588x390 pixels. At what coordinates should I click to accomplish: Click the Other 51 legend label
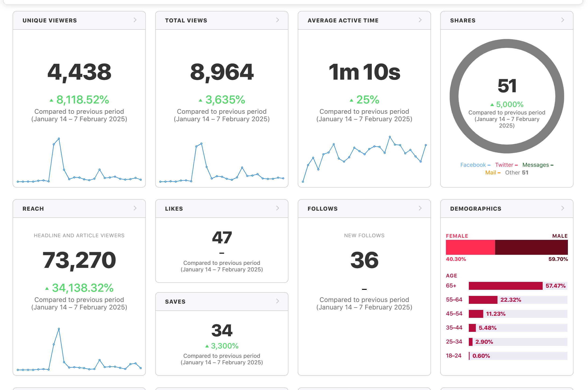coord(516,173)
